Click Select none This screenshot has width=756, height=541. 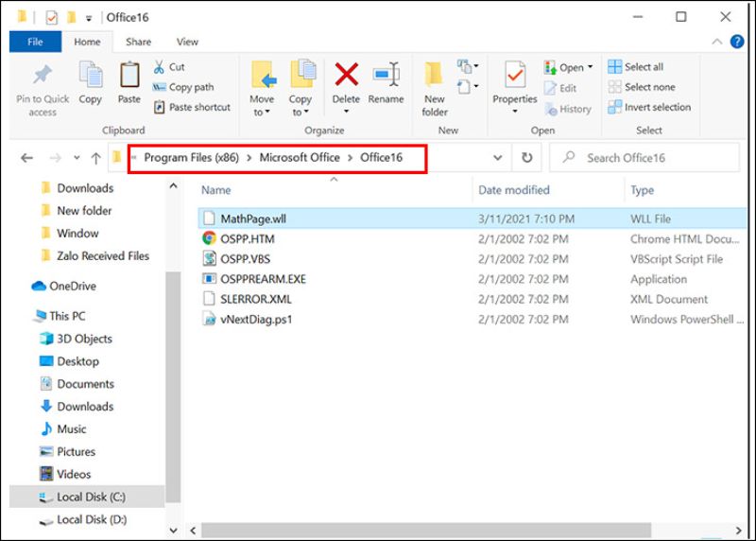point(642,87)
